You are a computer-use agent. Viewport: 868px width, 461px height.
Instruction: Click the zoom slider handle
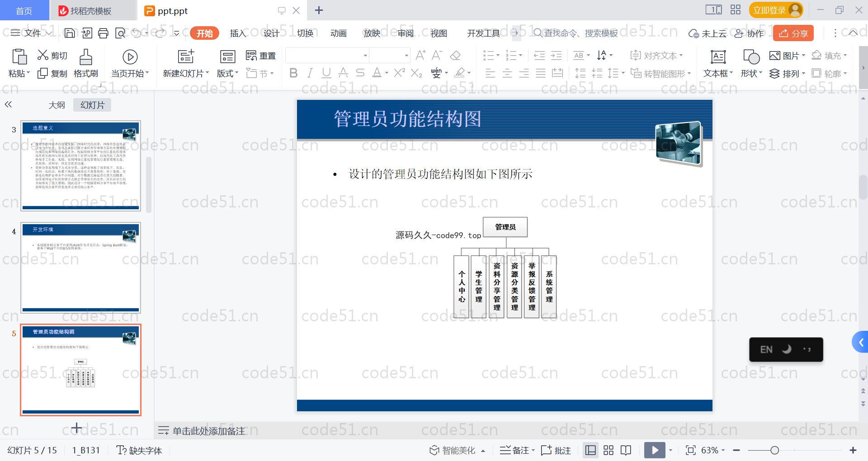[x=774, y=450]
